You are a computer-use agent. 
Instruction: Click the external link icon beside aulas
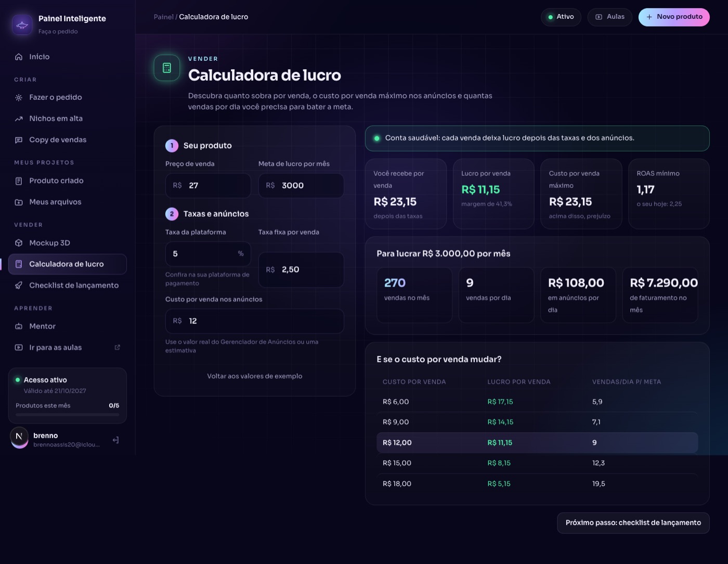point(118,348)
